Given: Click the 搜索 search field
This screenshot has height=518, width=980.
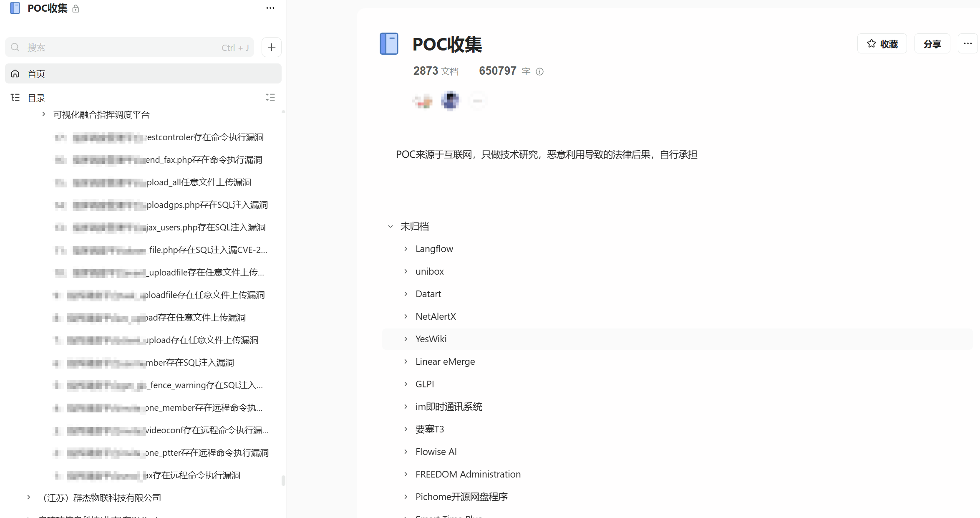Looking at the screenshot, I should click(x=125, y=47).
